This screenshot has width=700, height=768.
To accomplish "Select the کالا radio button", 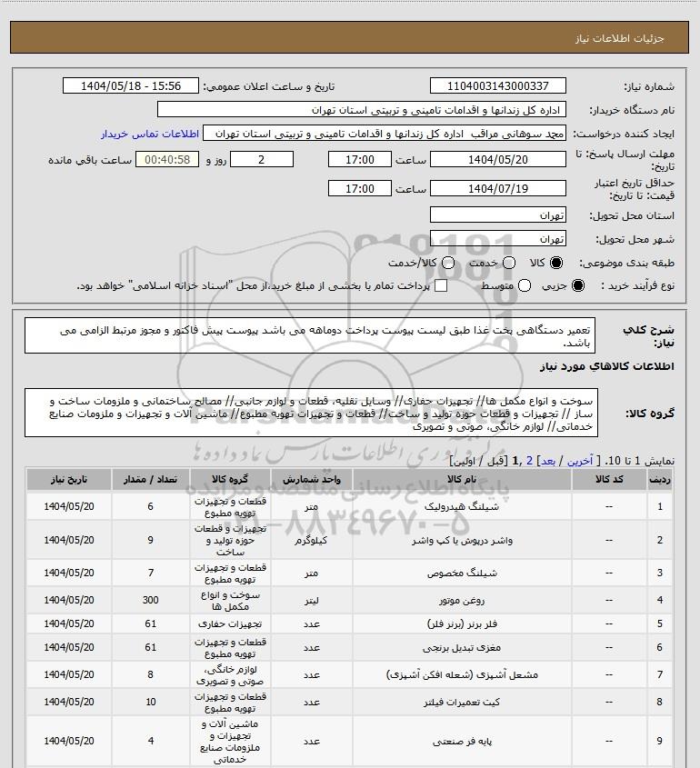I will pos(556,263).
